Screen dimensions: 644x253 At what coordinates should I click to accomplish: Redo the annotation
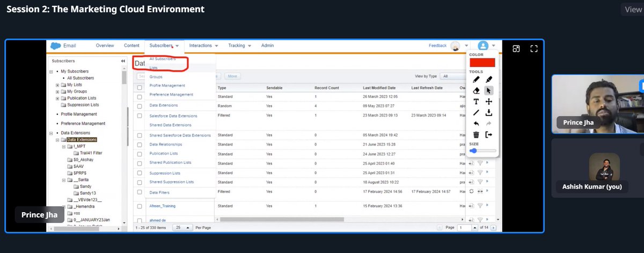click(489, 124)
